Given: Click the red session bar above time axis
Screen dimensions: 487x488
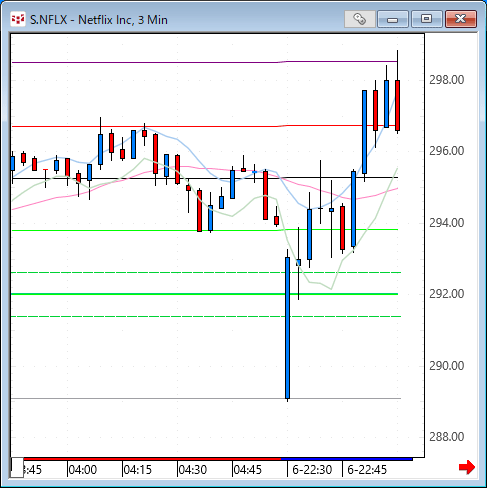Looking at the screenshot, I should point(152,459).
